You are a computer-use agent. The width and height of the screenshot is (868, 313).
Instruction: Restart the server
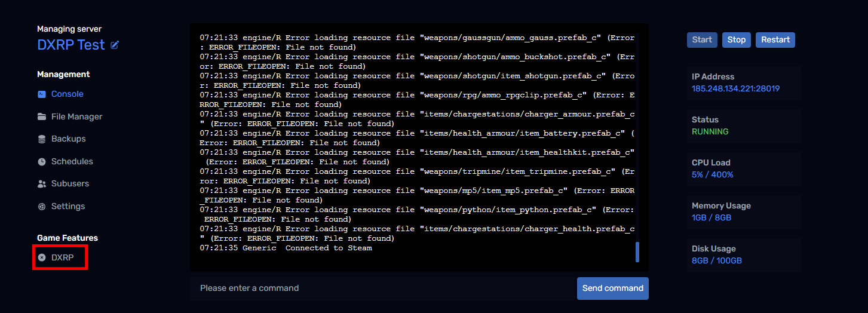click(x=775, y=40)
